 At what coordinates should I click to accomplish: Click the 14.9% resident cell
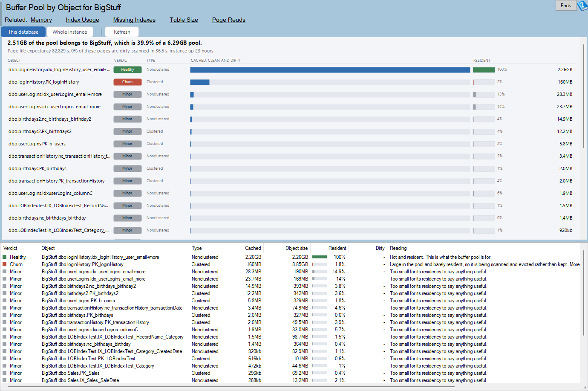[339, 272]
